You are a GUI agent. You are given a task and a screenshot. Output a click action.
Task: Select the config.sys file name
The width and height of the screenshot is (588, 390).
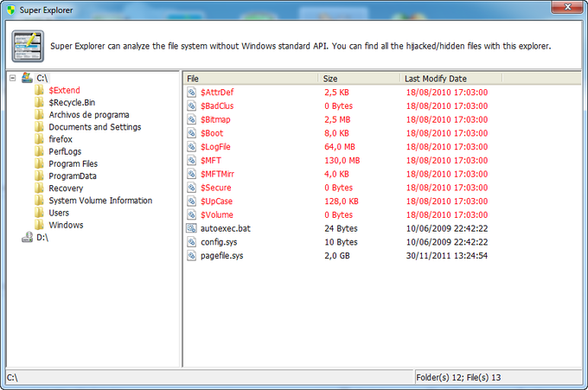[x=219, y=242]
